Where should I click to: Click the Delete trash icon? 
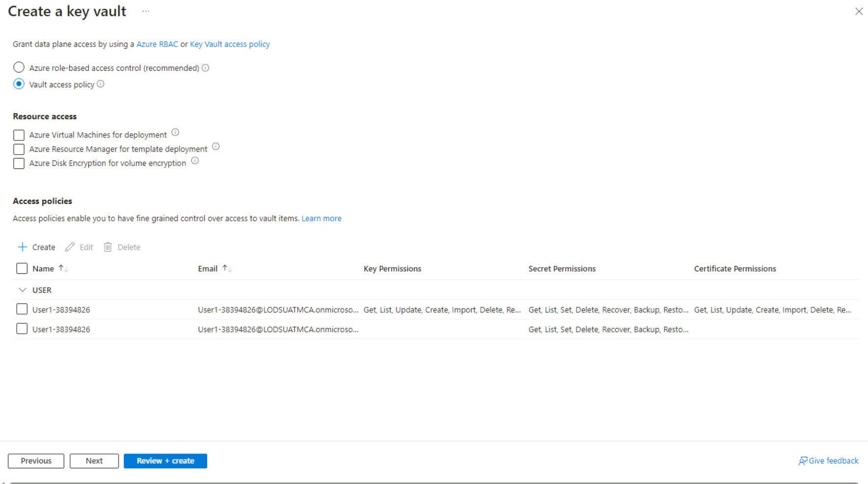pos(108,247)
